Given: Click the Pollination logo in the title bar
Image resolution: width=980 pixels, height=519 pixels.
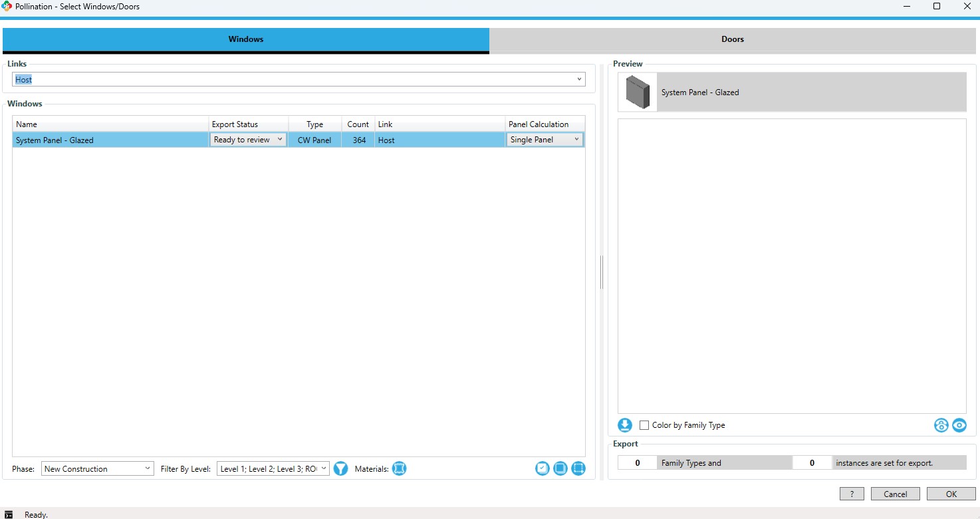Looking at the screenshot, I should click(7, 6).
